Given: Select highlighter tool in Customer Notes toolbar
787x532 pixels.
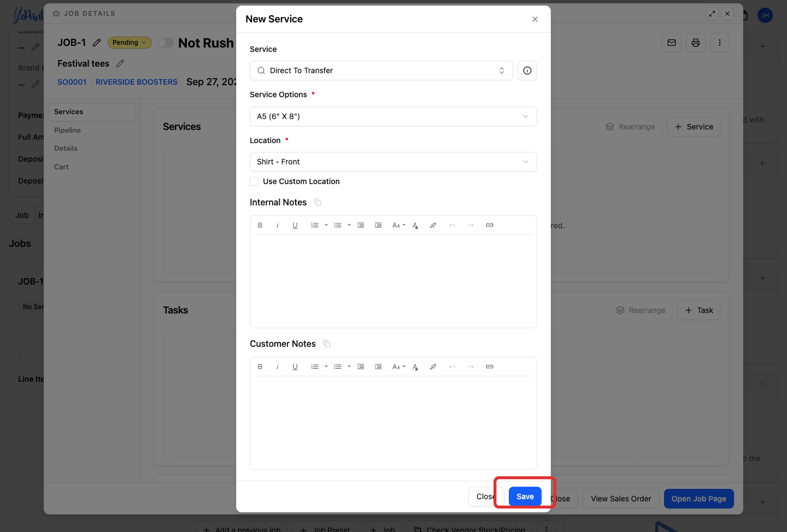Looking at the screenshot, I should [x=433, y=367].
